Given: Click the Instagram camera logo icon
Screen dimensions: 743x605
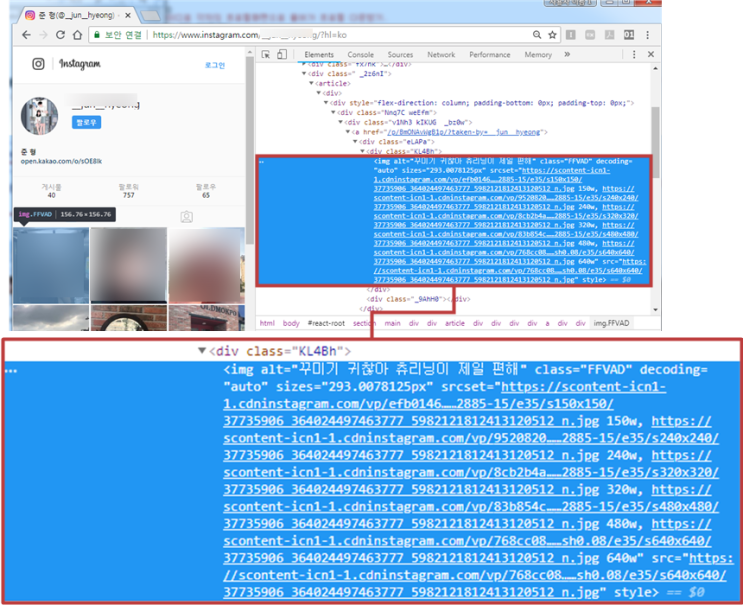Looking at the screenshot, I should (38, 63).
